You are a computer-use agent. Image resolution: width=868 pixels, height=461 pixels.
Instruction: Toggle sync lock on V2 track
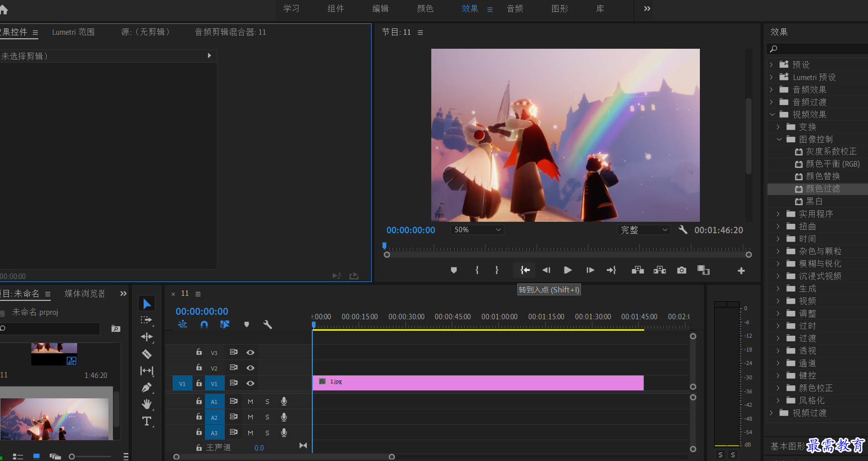233,367
